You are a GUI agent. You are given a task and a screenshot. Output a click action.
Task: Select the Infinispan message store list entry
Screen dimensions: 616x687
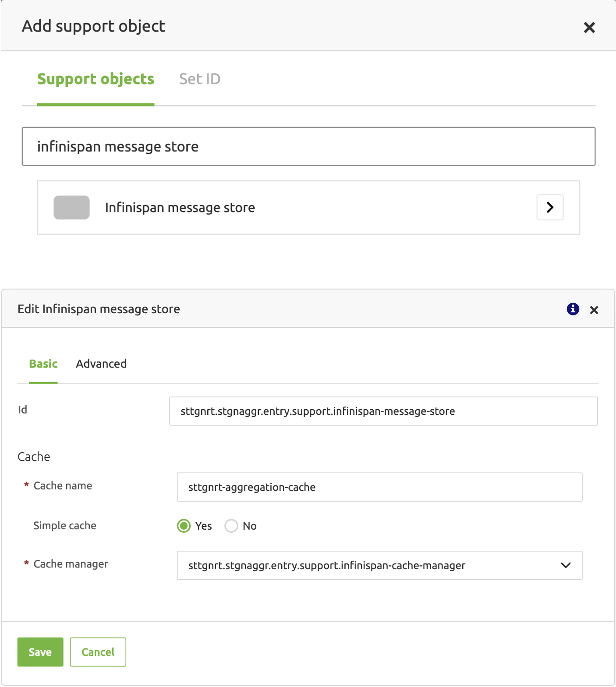[308, 207]
